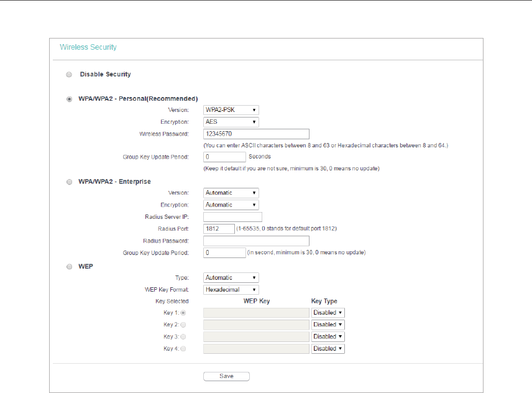Click the Seconds unit text

point(260,157)
